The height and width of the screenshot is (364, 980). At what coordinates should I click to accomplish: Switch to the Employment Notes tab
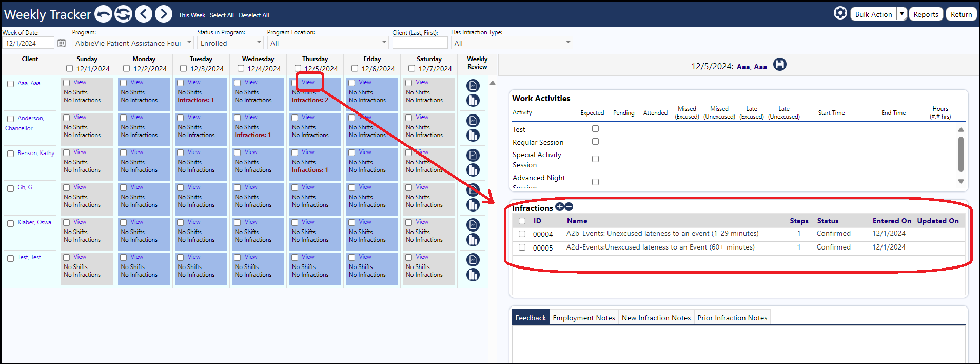[x=584, y=318]
